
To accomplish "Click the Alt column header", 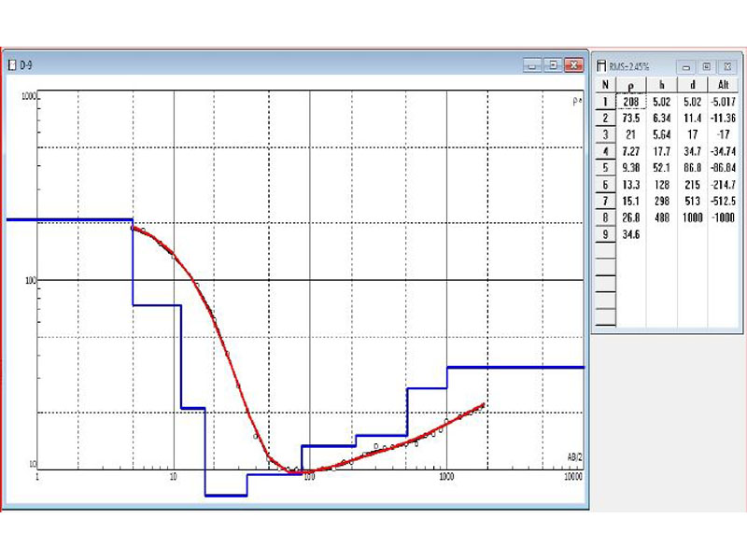I will [x=725, y=85].
